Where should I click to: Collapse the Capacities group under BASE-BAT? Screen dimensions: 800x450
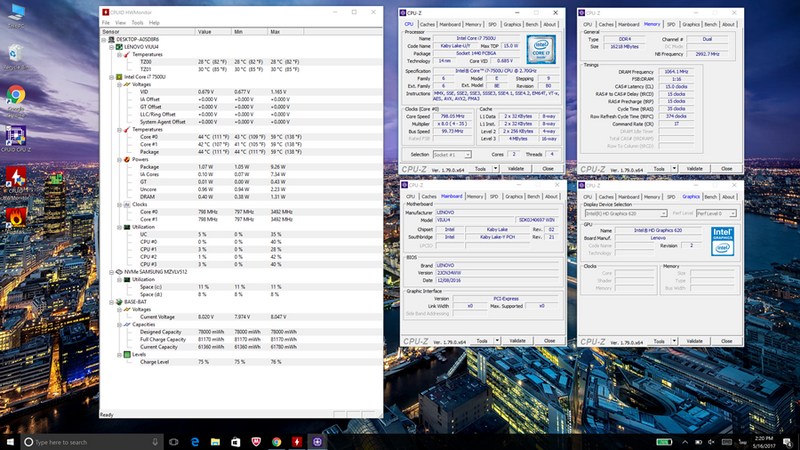coord(119,324)
